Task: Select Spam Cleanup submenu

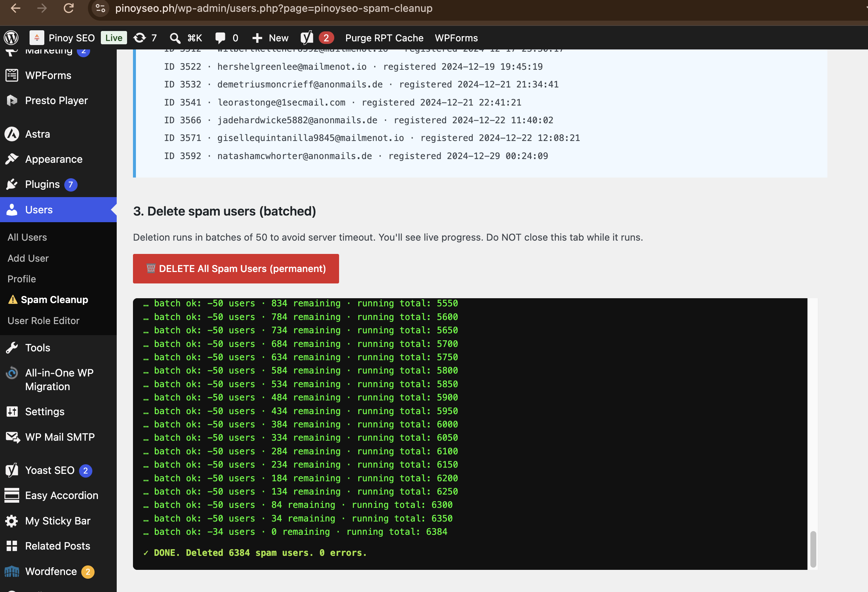Action: coord(55,299)
